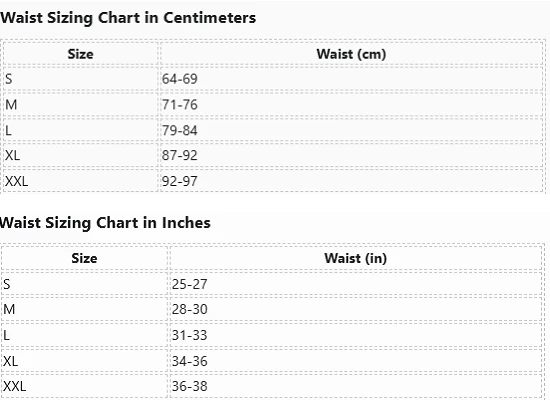Viewport: 550px width, 401px height.
Task: Select the 71-76 waist cell
Action: coord(351,105)
